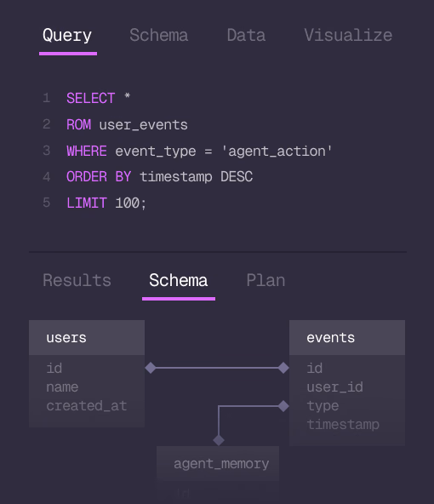Image resolution: width=434 pixels, height=504 pixels.
Task: Click the name column in users table
Action: [x=62, y=387]
